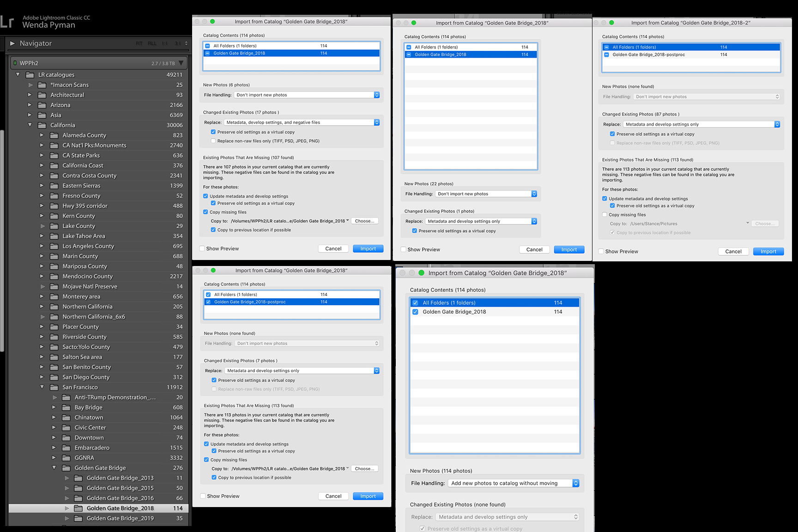Click the GGNRA folder icon
Viewport: 798px width, 532px height.
tap(66, 458)
